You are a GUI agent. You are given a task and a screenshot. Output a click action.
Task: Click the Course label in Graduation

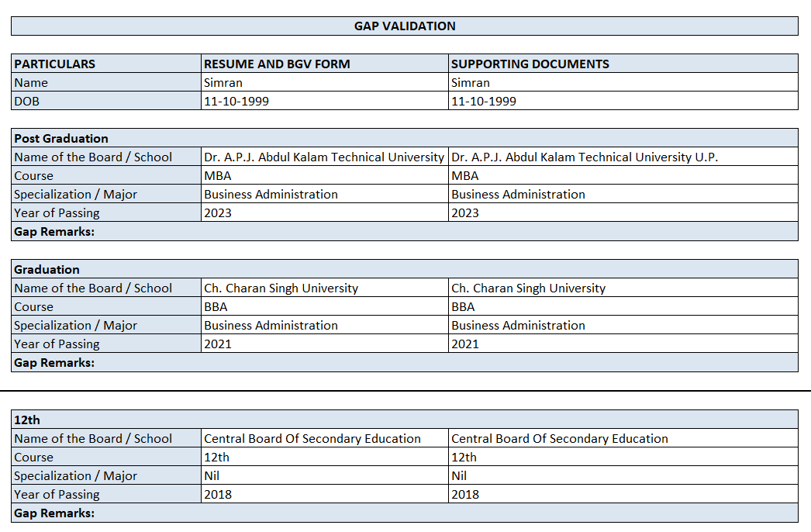(x=106, y=306)
